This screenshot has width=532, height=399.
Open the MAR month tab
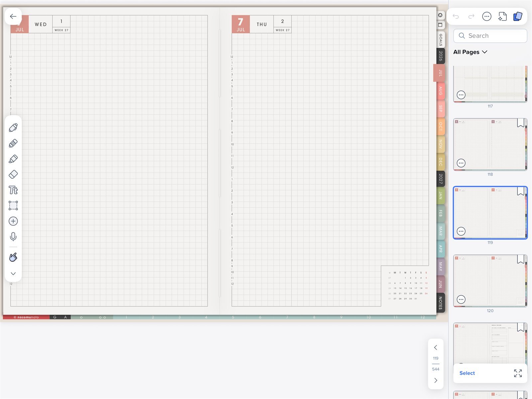tap(441, 231)
